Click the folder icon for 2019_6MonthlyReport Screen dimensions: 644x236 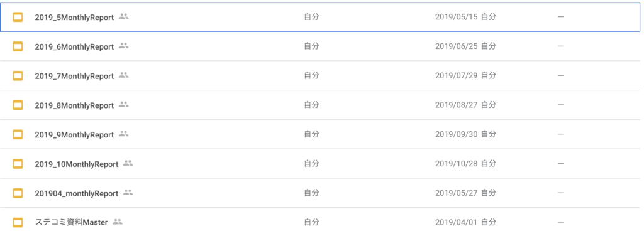tap(18, 46)
